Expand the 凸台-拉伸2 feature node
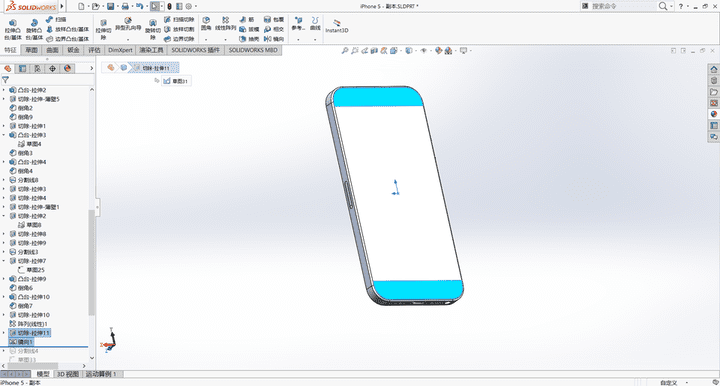 4,90
